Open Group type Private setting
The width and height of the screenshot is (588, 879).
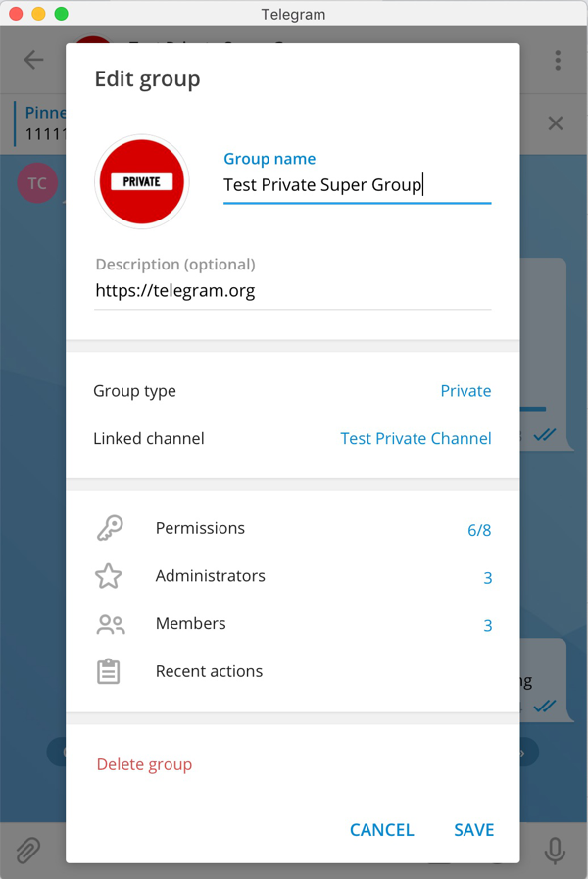[x=465, y=391]
